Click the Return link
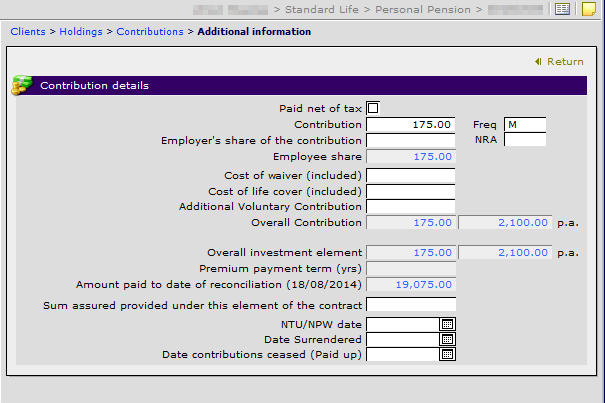 pos(565,62)
